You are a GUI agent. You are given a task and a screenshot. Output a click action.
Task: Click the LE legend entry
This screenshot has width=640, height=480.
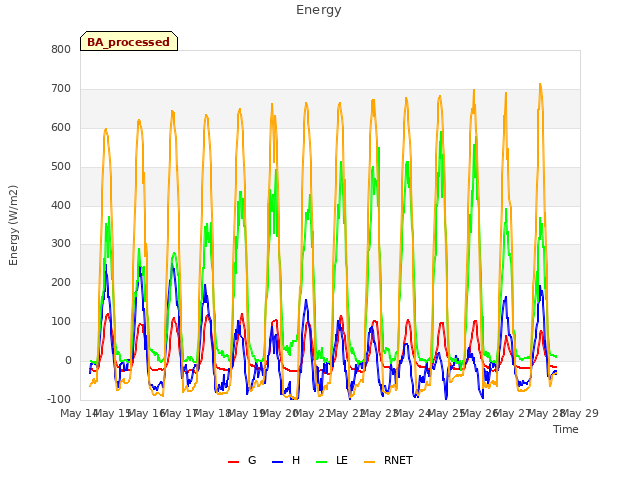332,460
